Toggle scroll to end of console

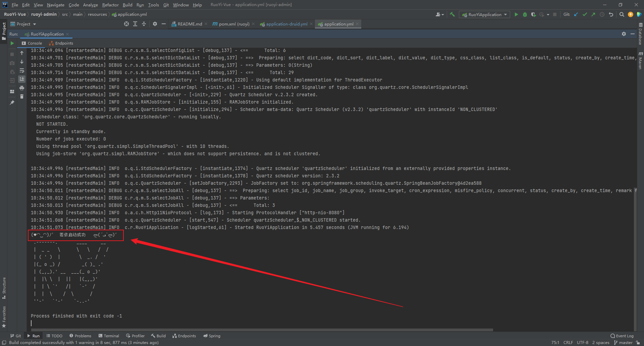pyautogui.click(x=22, y=79)
